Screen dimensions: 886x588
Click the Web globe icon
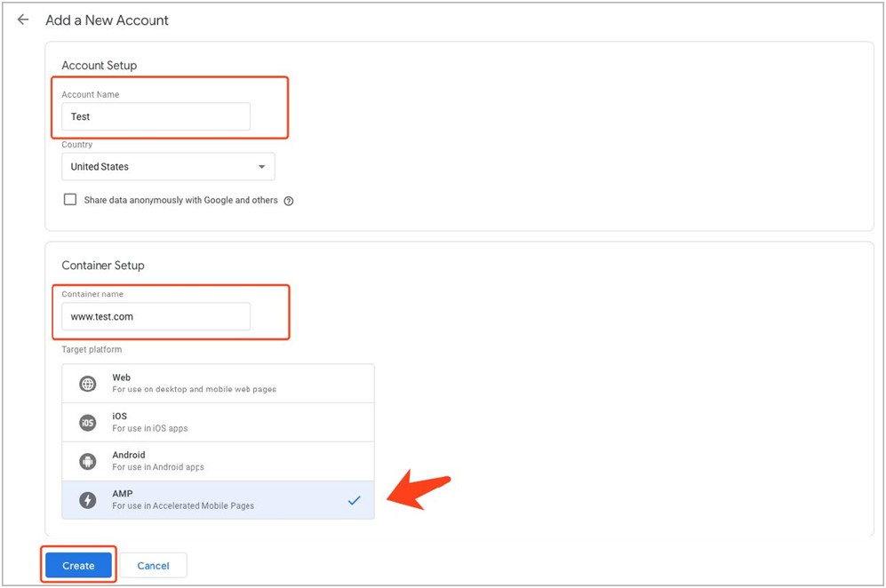(x=88, y=384)
